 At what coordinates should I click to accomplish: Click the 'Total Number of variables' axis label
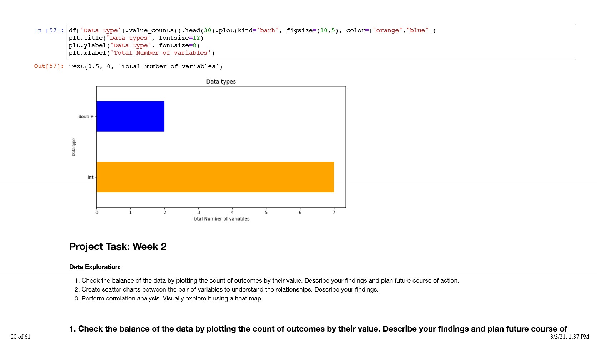point(221,219)
